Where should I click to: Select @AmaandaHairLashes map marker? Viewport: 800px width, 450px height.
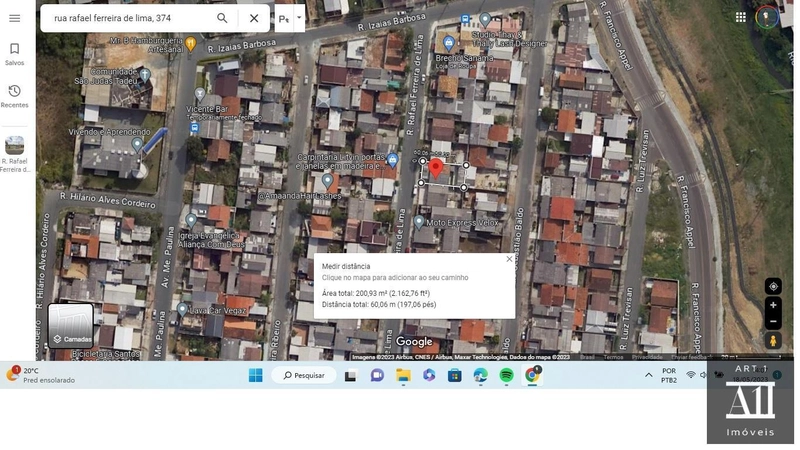click(x=327, y=181)
